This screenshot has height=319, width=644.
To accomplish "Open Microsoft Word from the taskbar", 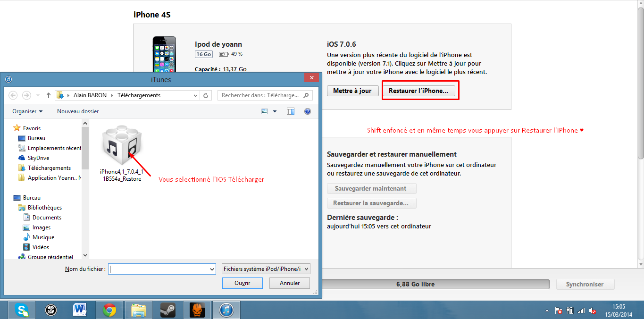I will pyautogui.click(x=80, y=310).
